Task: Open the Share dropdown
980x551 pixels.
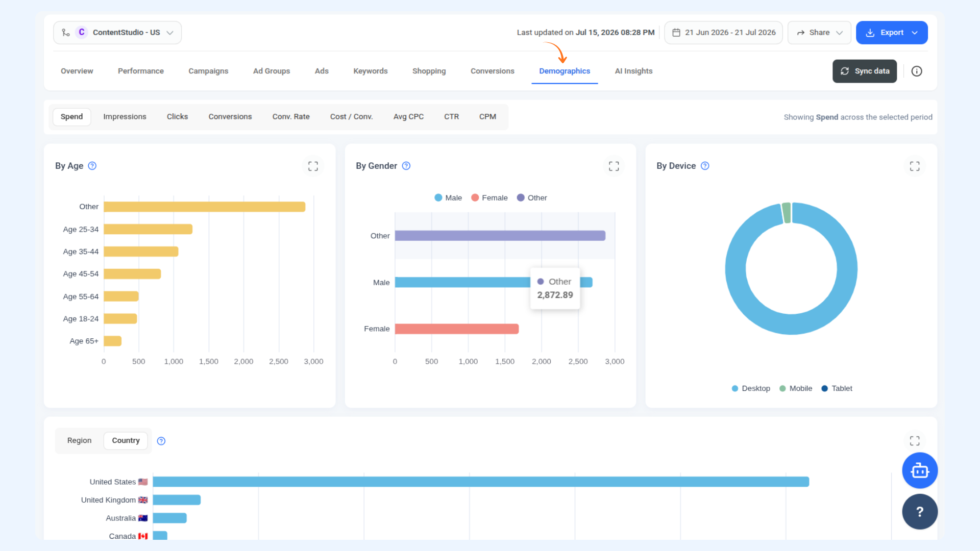Action: tap(819, 33)
